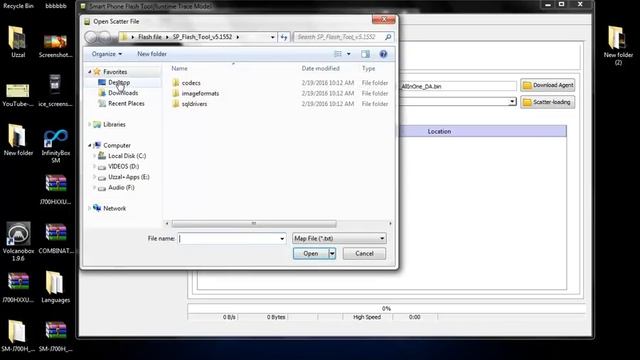The height and width of the screenshot is (360, 640).
Task: Click the scrollbar right arrow
Action: tap(390, 224)
